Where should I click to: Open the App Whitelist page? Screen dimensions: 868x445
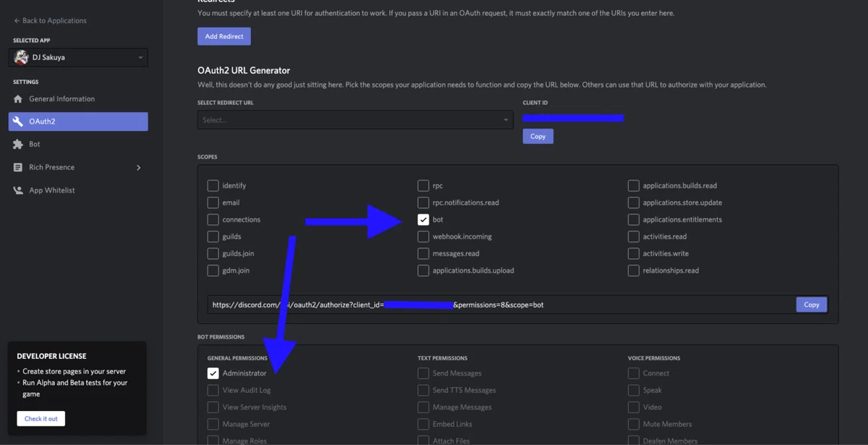click(78, 190)
